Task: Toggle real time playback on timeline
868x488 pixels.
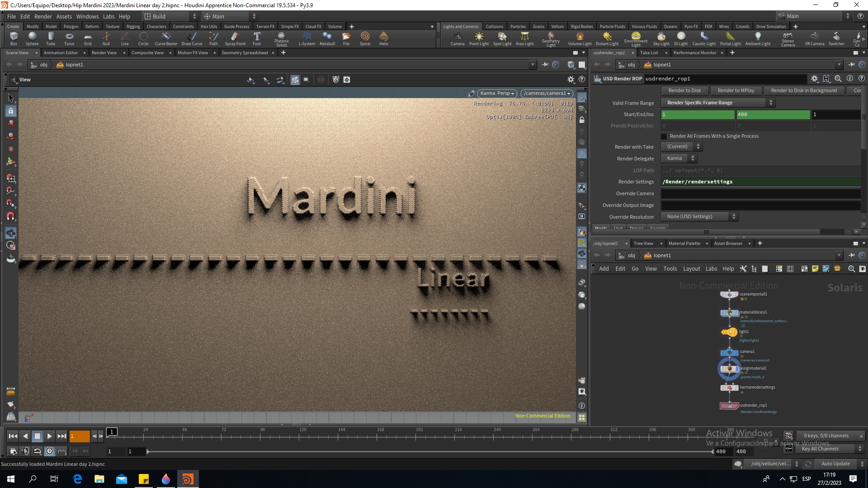Action: (49, 451)
